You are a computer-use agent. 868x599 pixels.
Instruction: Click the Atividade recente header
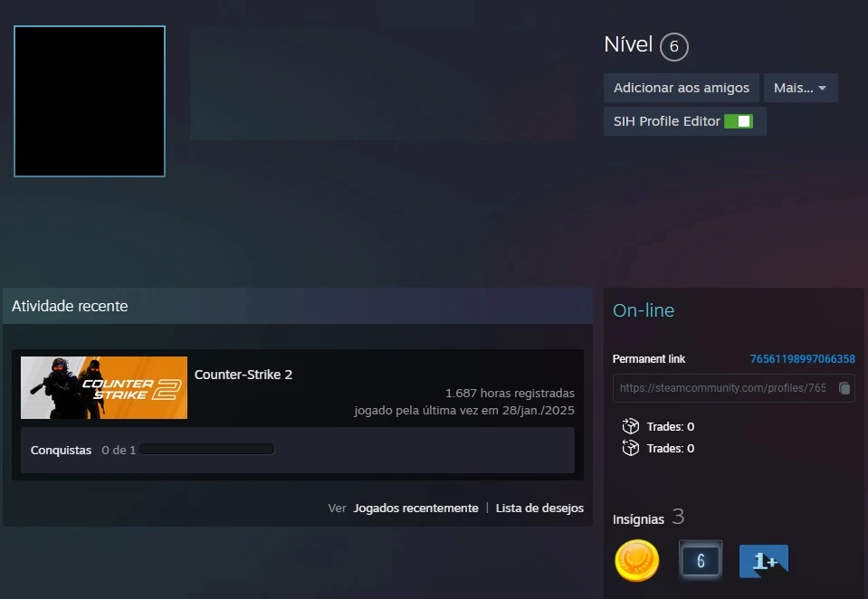tap(70, 306)
